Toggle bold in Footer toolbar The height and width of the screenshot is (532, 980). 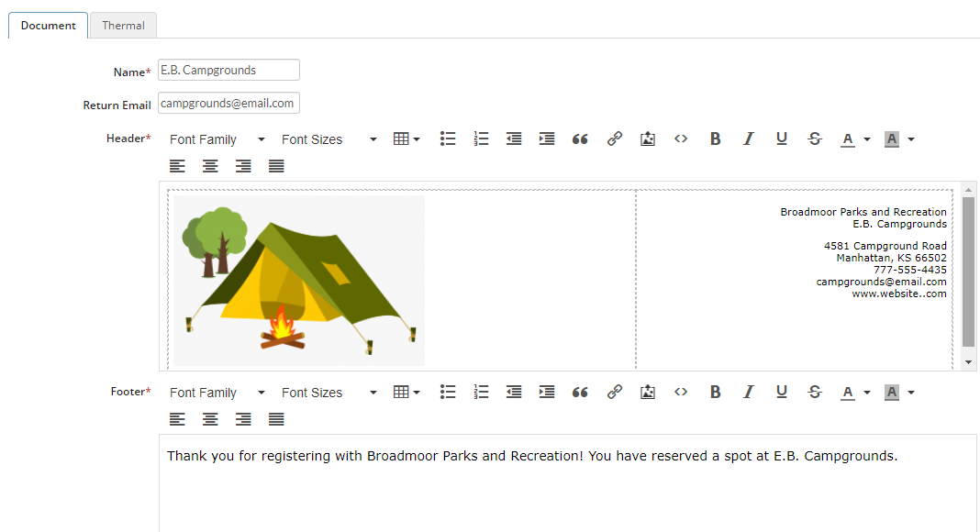click(x=715, y=392)
